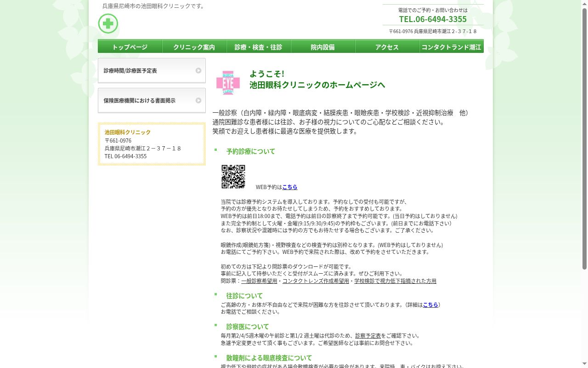
Task: Click 池田眼科クリニック name in sidebar address box
Action: tap(128, 132)
